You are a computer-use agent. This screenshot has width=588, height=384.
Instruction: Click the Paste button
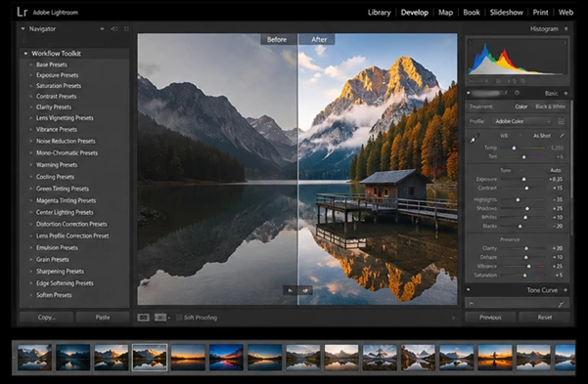(x=103, y=318)
